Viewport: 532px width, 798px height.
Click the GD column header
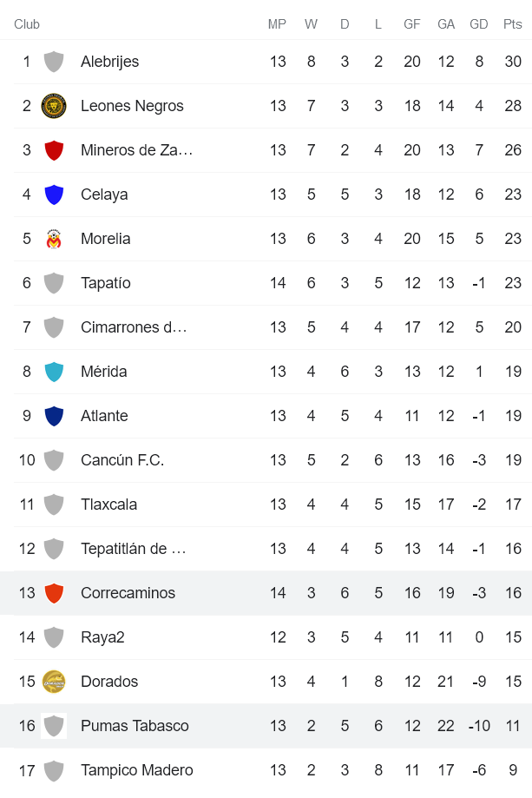click(478, 24)
